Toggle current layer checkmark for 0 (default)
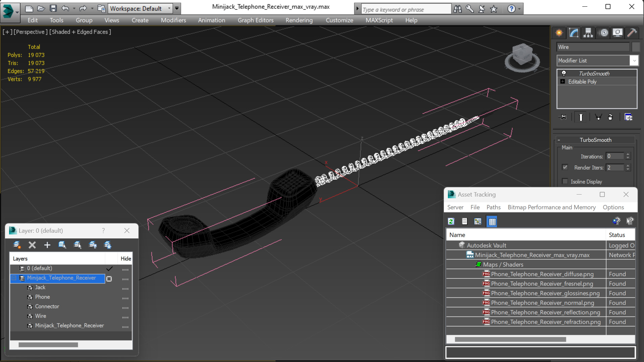Screen dimensions: 644x362 (109, 269)
